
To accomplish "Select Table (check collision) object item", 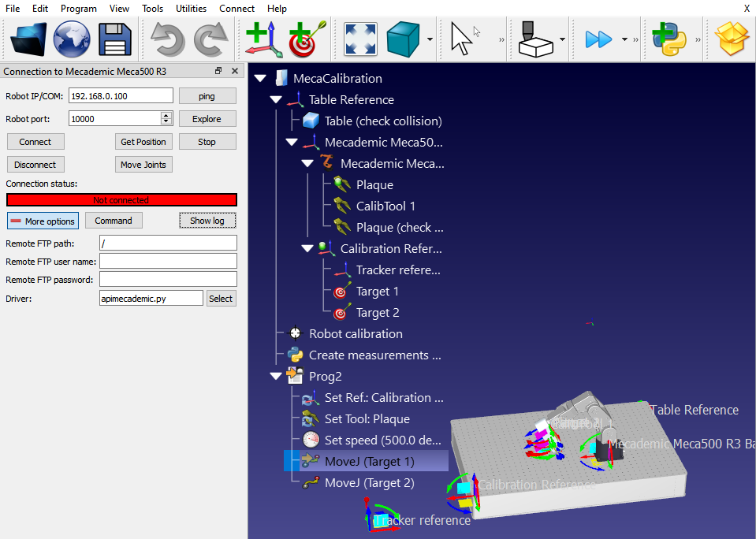I will 373,121.
